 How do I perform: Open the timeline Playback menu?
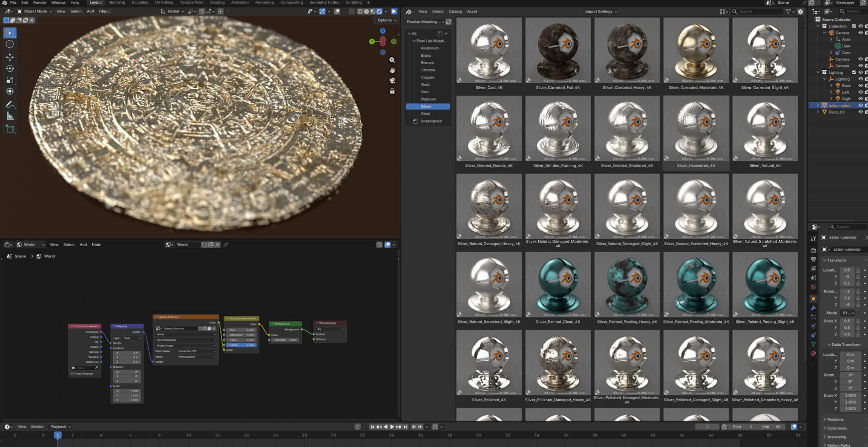click(x=60, y=427)
